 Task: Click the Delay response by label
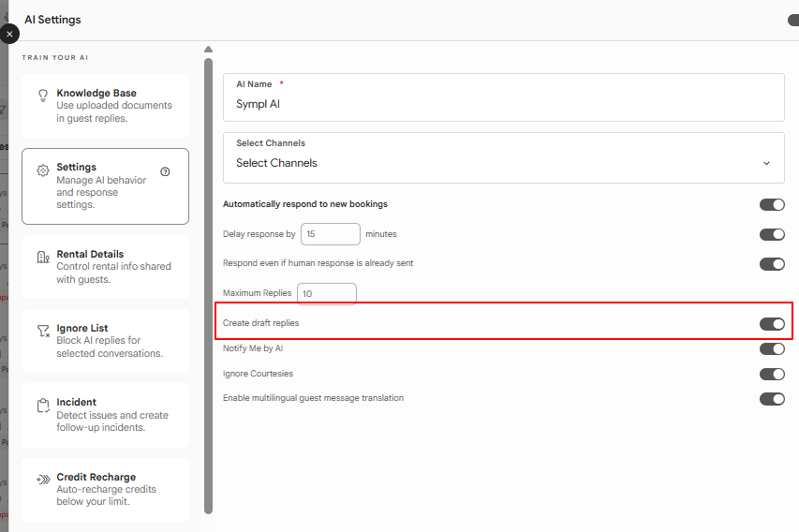coord(259,234)
